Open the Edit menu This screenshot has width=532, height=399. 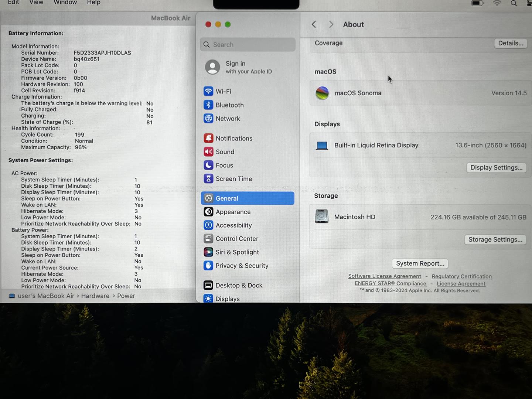pyautogui.click(x=14, y=2)
